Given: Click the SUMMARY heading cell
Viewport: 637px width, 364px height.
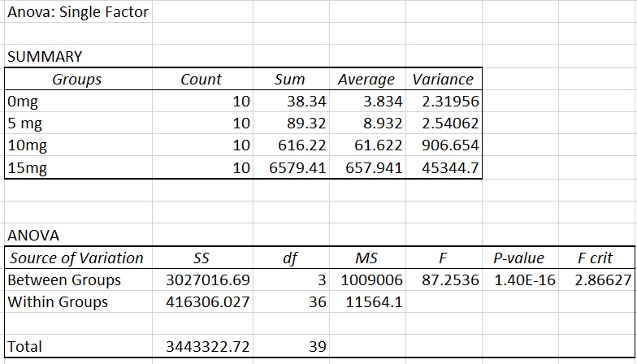Looking at the screenshot, I should [45, 57].
